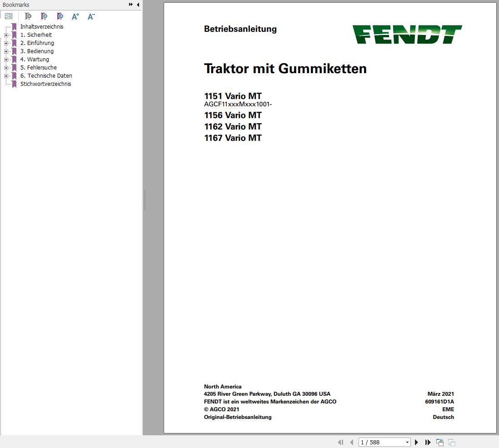499x448 pixels.
Task: Click the next view icon
Action: (452, 442)
